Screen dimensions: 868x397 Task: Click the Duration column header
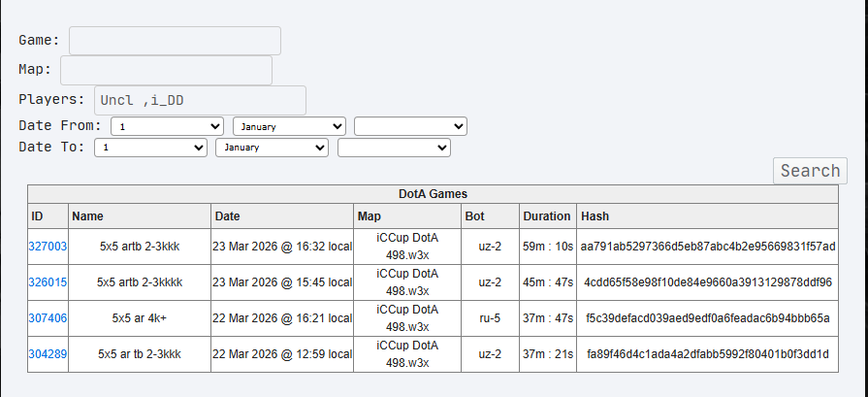(x=547, y=215)
